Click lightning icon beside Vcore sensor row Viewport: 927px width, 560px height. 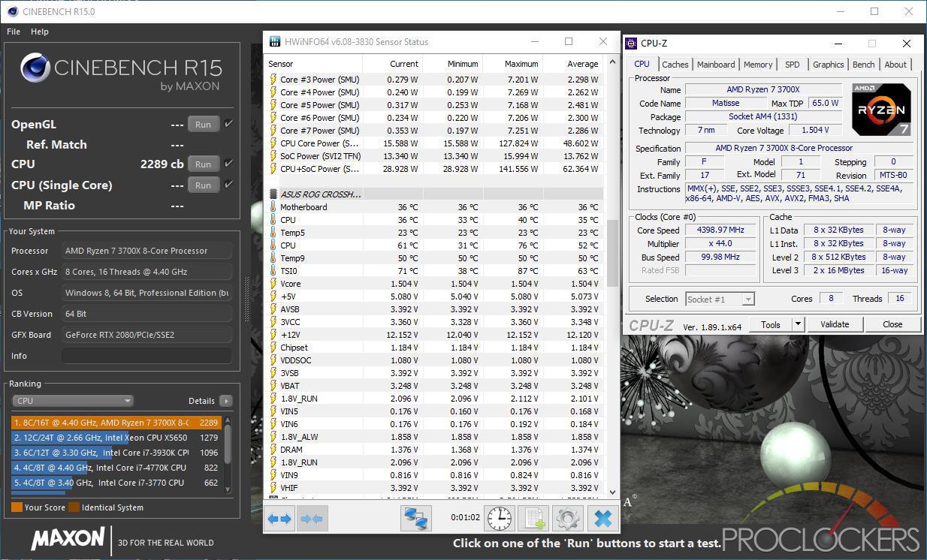coord(273,284)
